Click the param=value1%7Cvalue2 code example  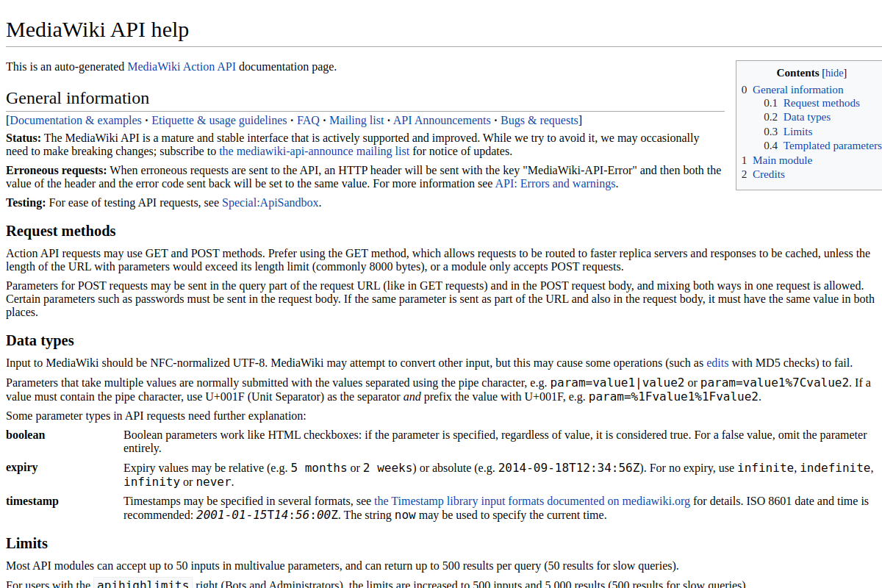click(775, 382)
